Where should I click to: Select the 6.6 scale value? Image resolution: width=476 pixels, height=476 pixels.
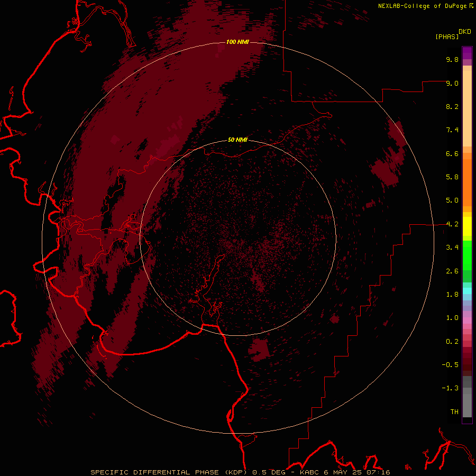point(452,153)
